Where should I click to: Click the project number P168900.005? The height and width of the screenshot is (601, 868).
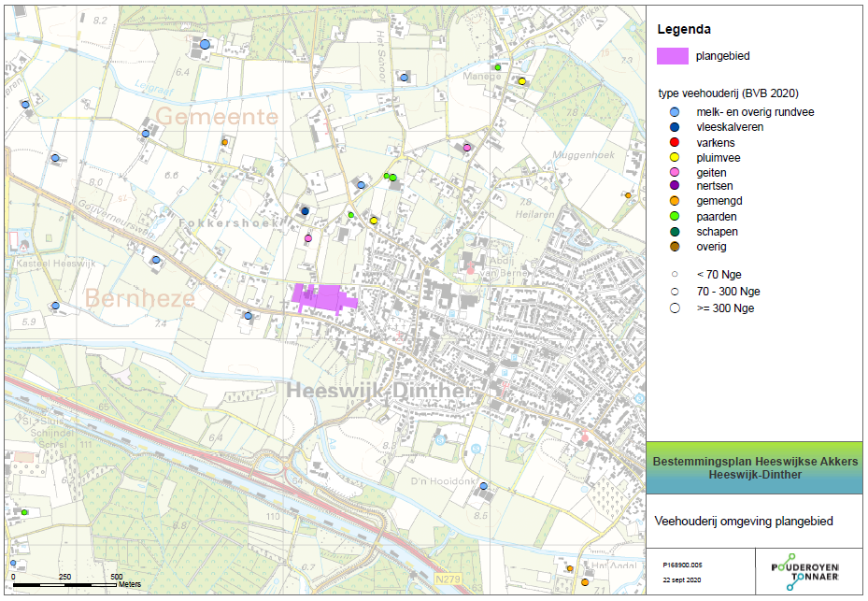point(682,565)
